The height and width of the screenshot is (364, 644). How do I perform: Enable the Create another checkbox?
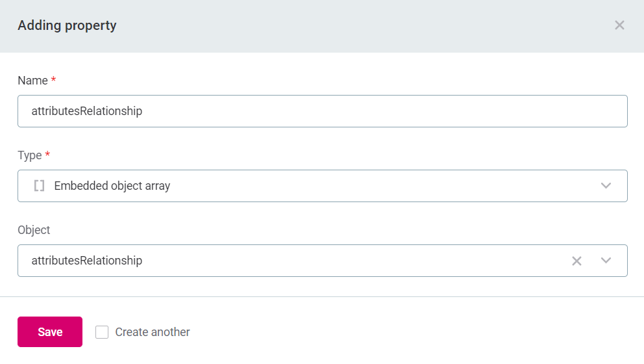point(102,332)
